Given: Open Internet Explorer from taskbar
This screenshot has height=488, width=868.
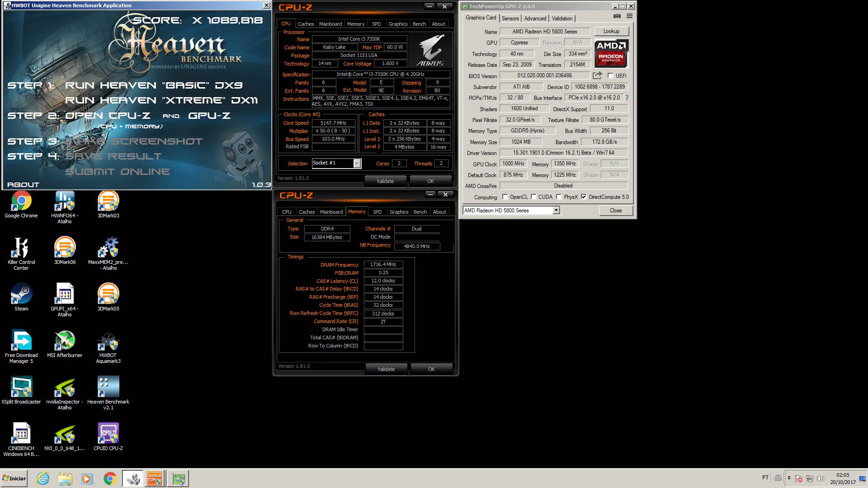Looking at the screenshot, I should pyautogui.click(x=42, y=479).
